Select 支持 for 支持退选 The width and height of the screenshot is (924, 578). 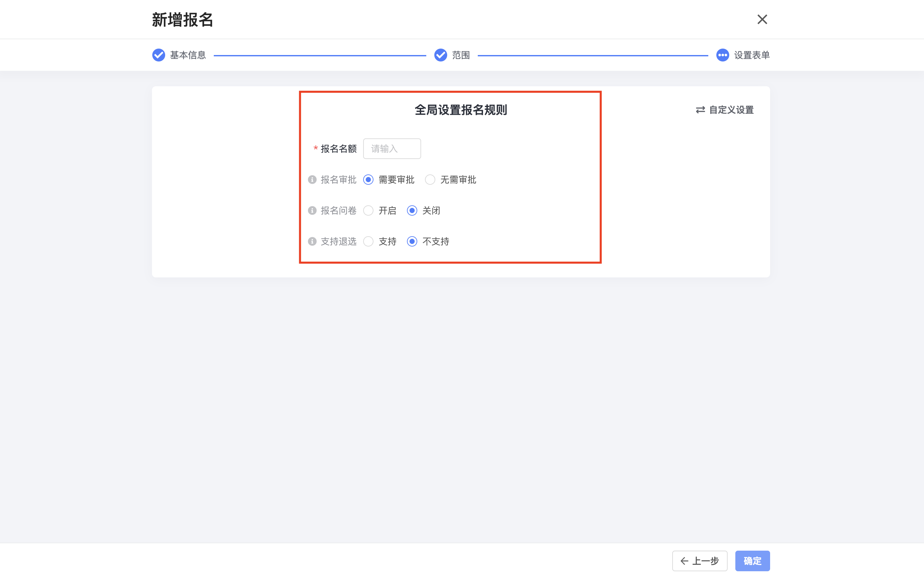[368, 242]
